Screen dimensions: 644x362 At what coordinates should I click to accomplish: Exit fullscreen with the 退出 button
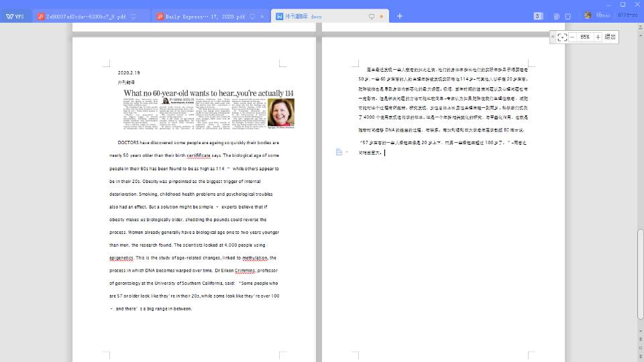pos(610,37)
